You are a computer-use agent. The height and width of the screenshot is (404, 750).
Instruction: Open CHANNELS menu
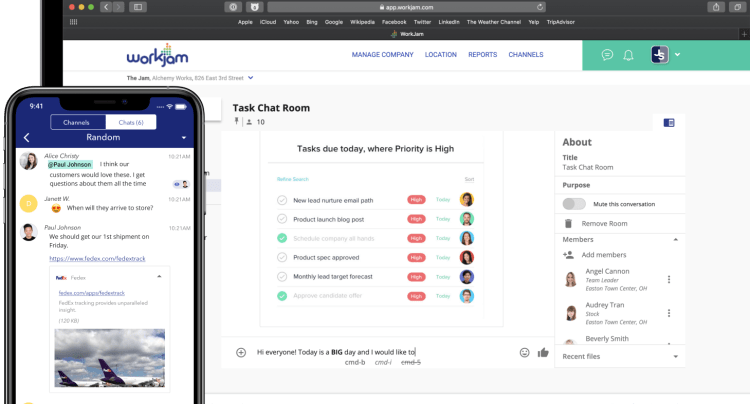pyautogui.click(x=526, y=55)
